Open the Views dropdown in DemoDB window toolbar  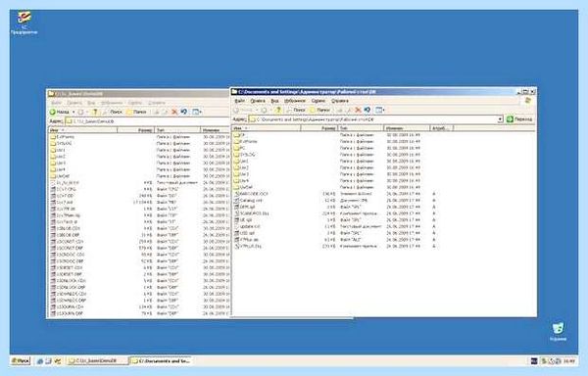[197, 112]
